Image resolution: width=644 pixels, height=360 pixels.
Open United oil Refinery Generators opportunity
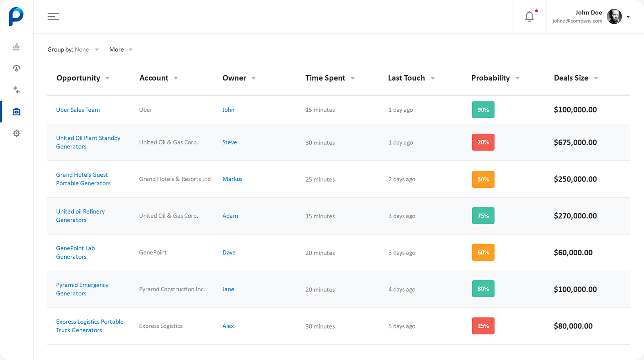pos(80,216)
